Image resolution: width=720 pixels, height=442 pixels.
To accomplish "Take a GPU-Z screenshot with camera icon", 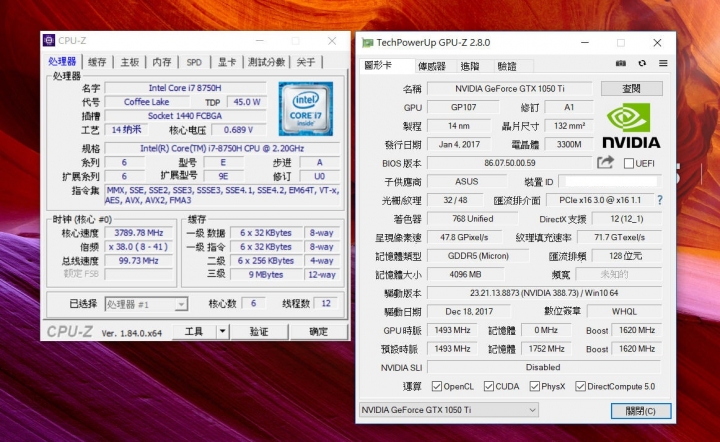I will click(621, 63).
